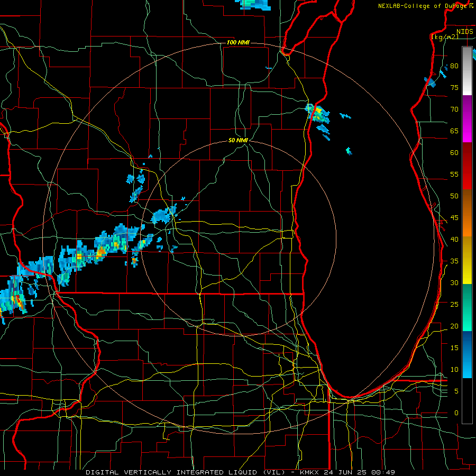Click the 5 value on the color scale
Screen dimensions: 476x476
tap(456, 391)
